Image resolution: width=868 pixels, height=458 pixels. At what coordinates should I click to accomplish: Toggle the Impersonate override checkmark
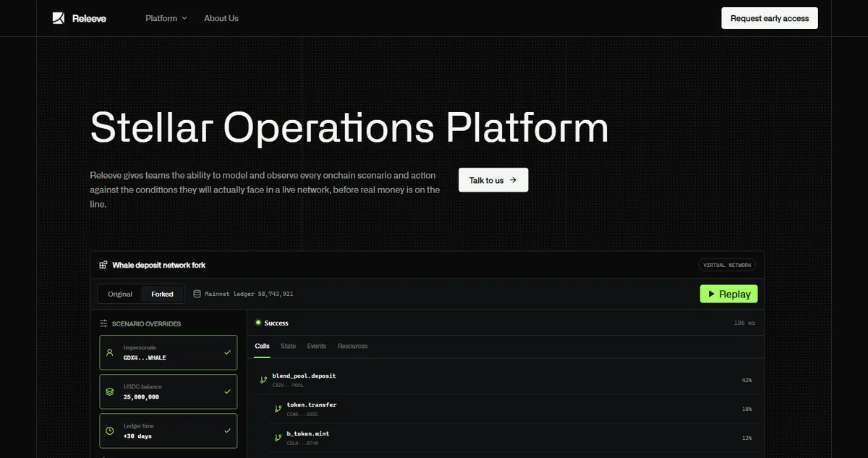point(227,352)
